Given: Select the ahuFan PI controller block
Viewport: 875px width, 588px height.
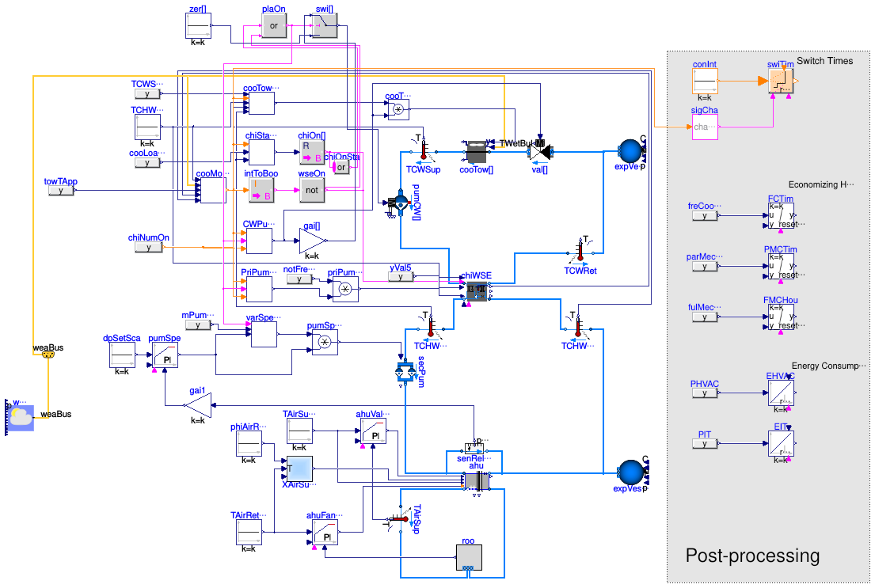Looking at the screenshot, I should [x=325, y=533].
